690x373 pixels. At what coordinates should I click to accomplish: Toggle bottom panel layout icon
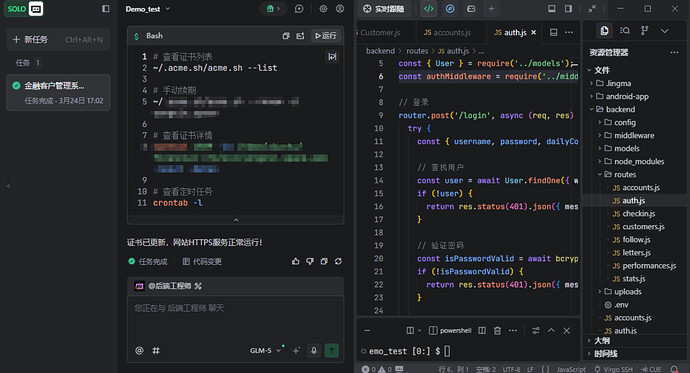click(x=551, y=9)
